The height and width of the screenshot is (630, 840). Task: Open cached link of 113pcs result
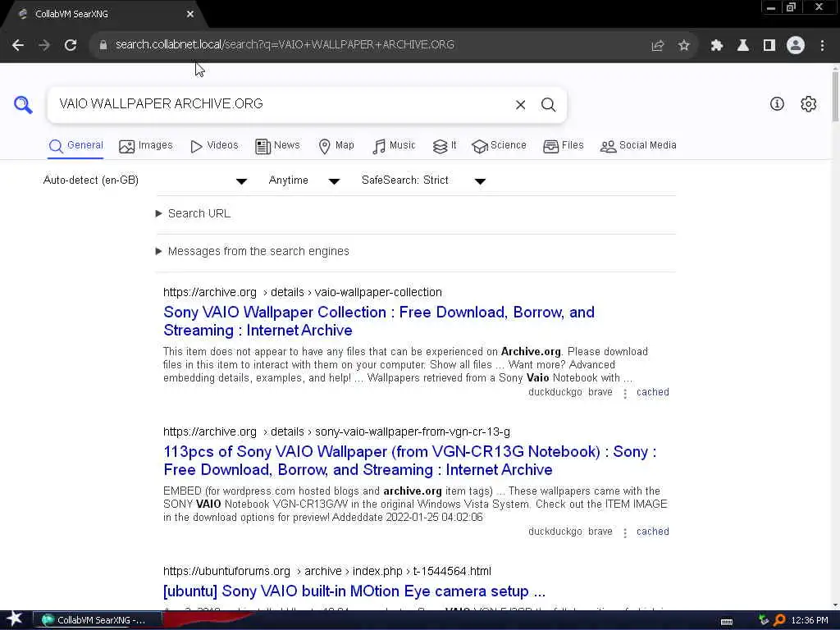tap(652, 532)
